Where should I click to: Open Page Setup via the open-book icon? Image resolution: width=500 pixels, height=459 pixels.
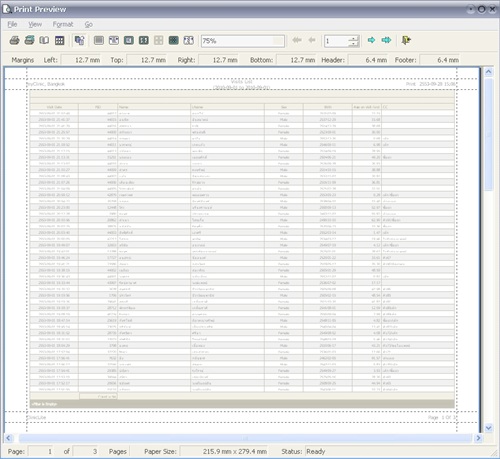click(x=44, y=40)
